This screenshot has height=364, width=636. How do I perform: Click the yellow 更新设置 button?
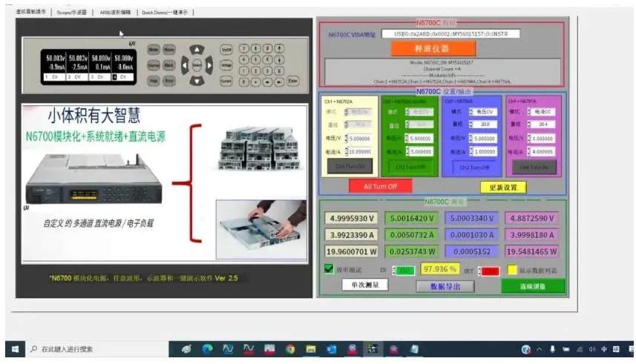503,188
